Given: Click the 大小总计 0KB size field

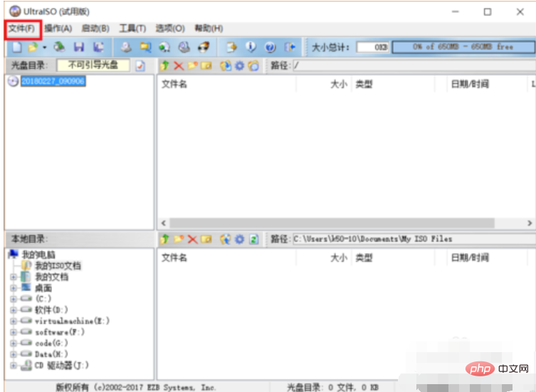Looking at the screenshot, I should (x=373, y=47).
